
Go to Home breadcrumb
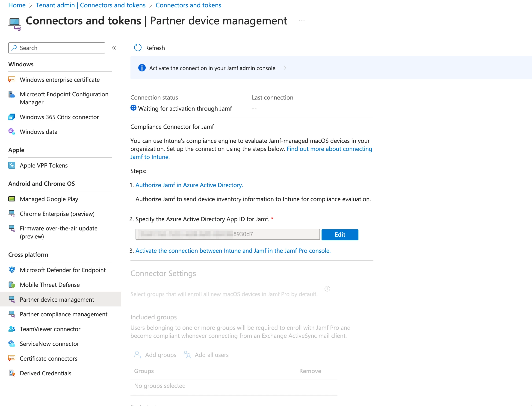(x=17, y=5)
